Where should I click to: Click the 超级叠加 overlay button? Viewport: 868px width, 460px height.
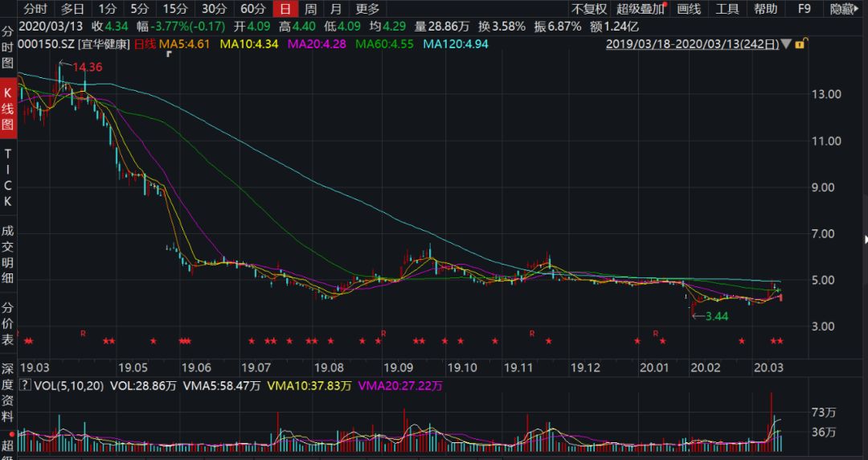coord(641,10)
